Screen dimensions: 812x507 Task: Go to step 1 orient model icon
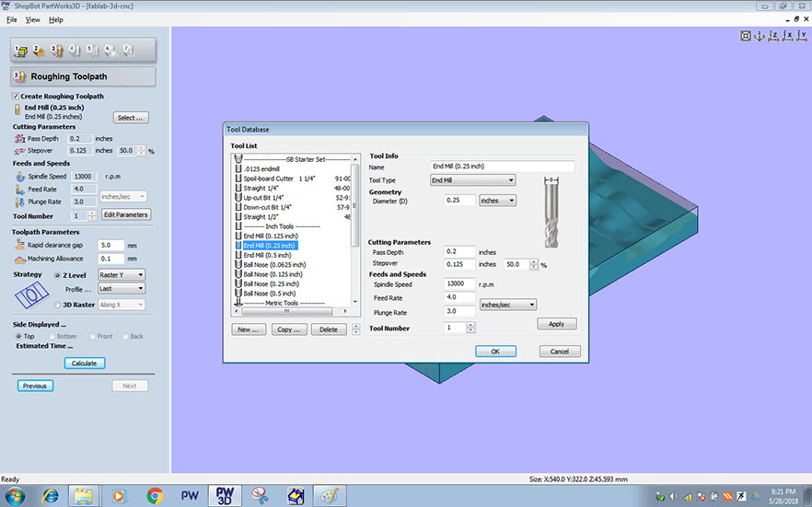[x=20, y=51]
